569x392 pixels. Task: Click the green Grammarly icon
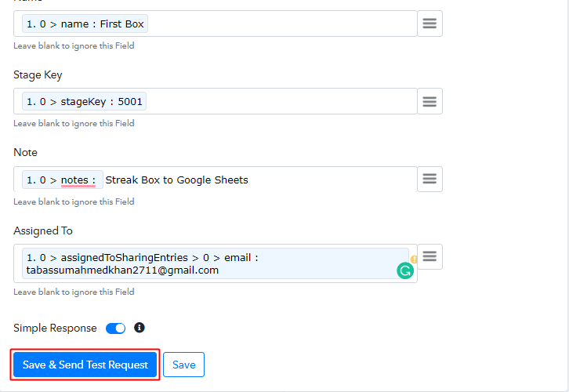(x=405, y=270)
